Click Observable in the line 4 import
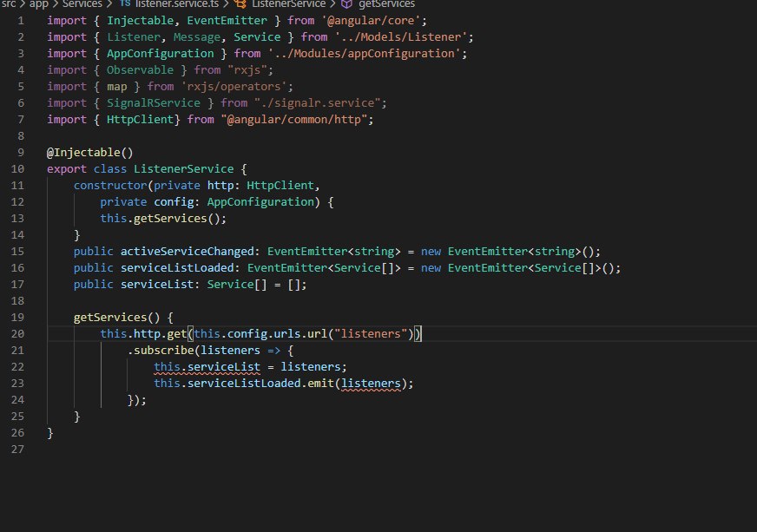The image size is (757, 532). [x=140, y=70]
